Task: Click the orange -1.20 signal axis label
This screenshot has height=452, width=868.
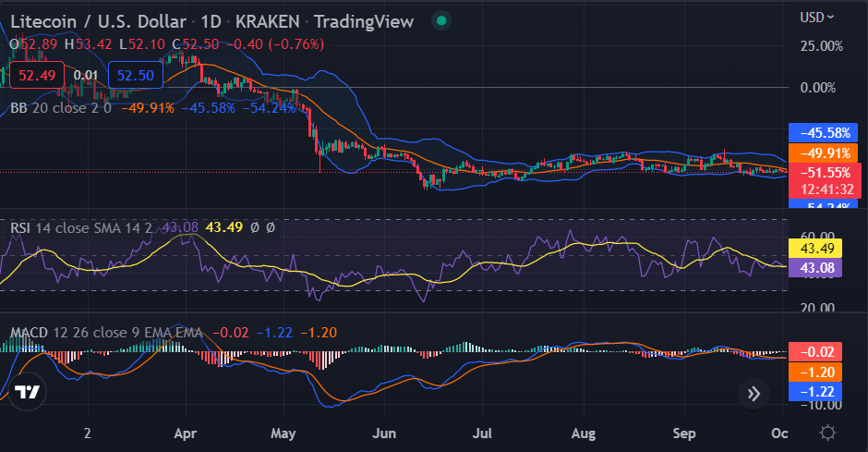Action: coord(814,373)
